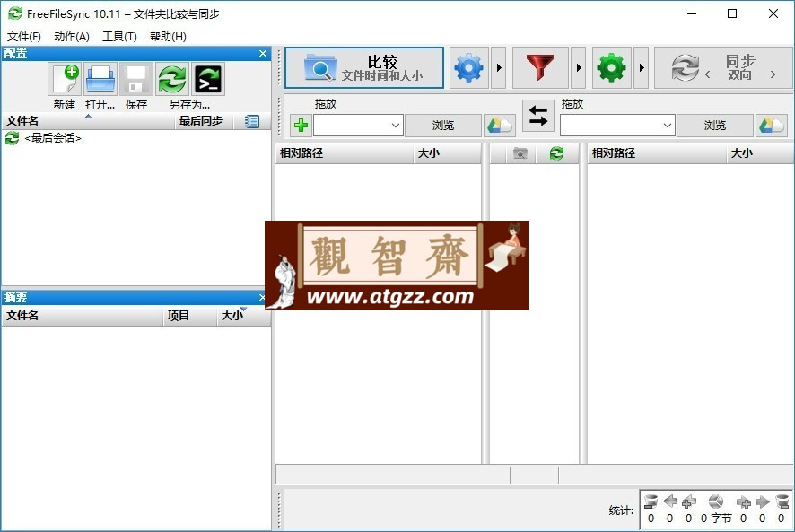
Task: Click the create-right arrow-plus statistics icon
Action: click(743, 501)
